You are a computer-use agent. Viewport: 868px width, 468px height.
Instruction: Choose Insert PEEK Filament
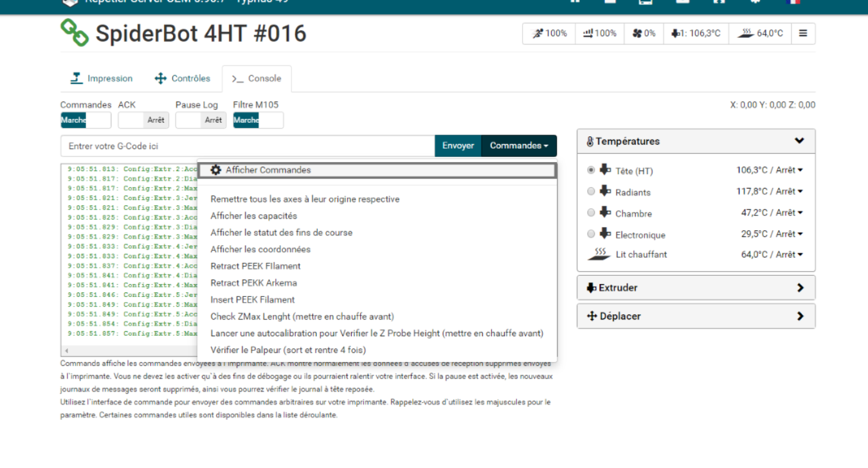coord(377,300)
